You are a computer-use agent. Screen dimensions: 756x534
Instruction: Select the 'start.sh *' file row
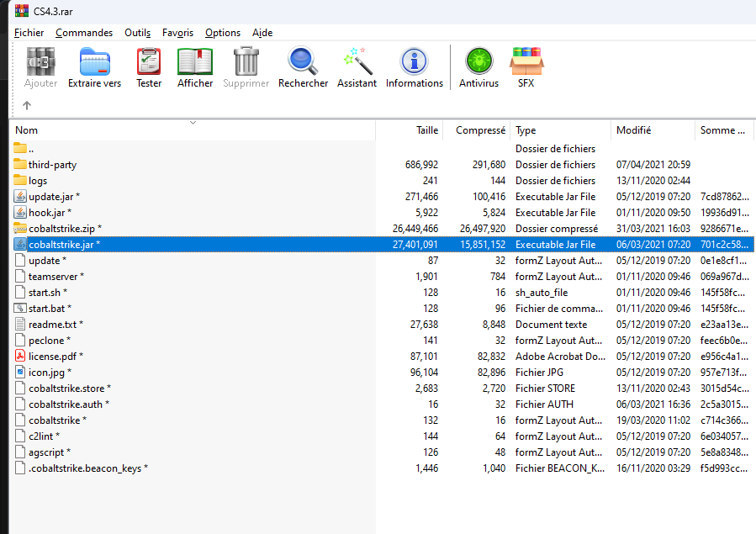pos(381,292)
